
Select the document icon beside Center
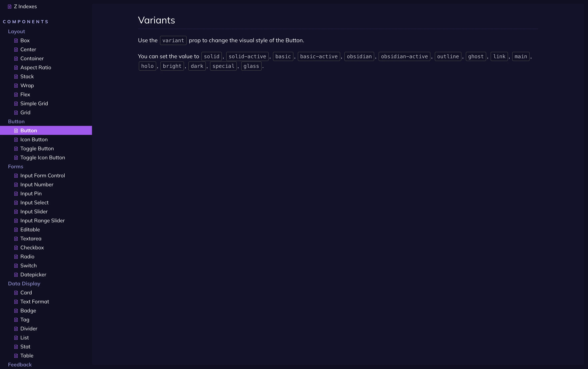(16, 50)
